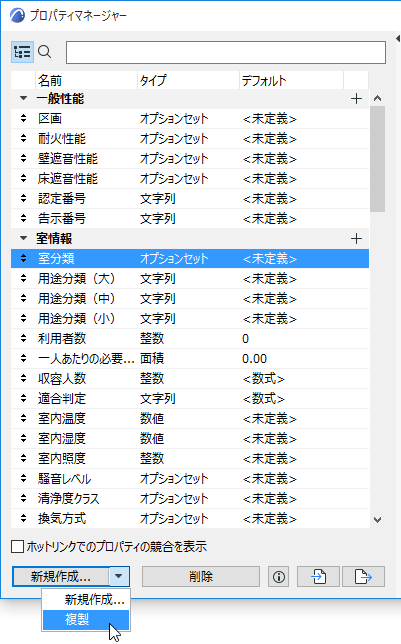Click the reorder handle of 利用者数 row
This screenshot has width=401, height=644.
point(23,338)
